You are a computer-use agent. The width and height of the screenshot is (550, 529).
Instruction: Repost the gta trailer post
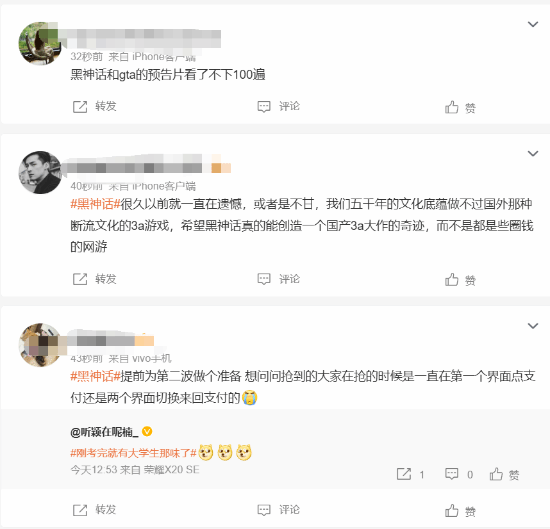pos(94,106)
